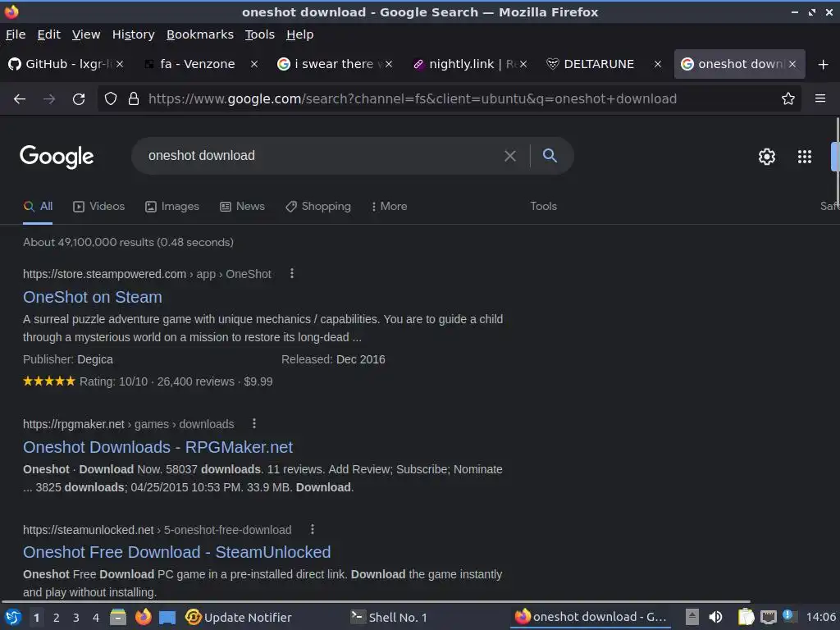This screenshot has width=840, height=630.
Task: Open Google quick settings gear
Action: 767,157
